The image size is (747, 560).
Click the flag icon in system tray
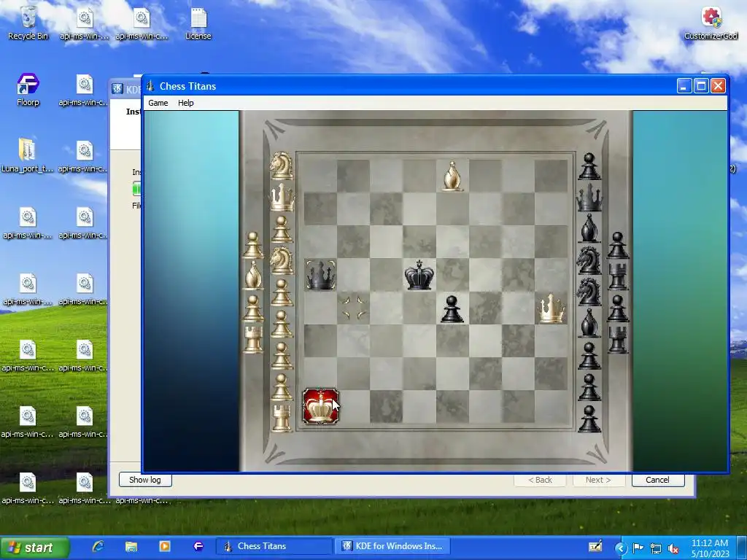click(638, 548)
